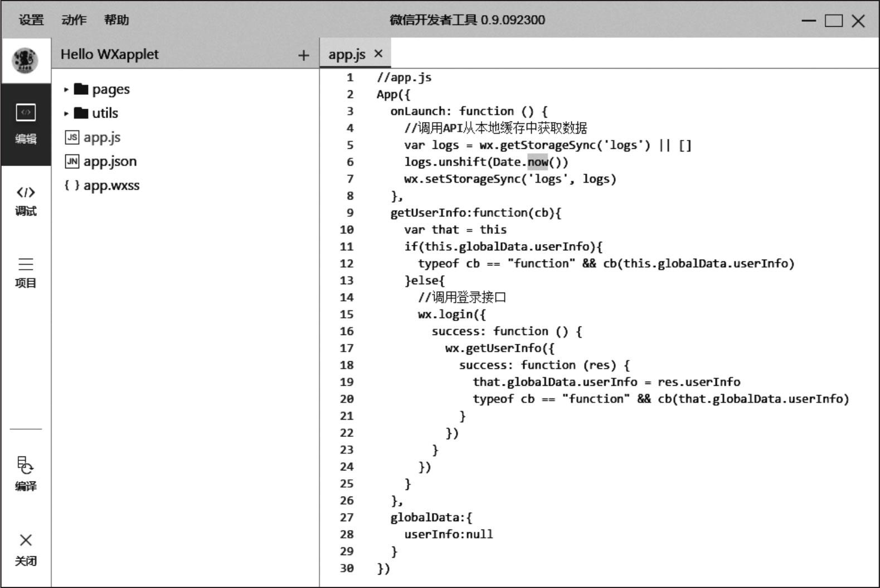The image size is (880, 588).
Task: Click 'wx.getUserInfo({' code line
Action: 499,348
